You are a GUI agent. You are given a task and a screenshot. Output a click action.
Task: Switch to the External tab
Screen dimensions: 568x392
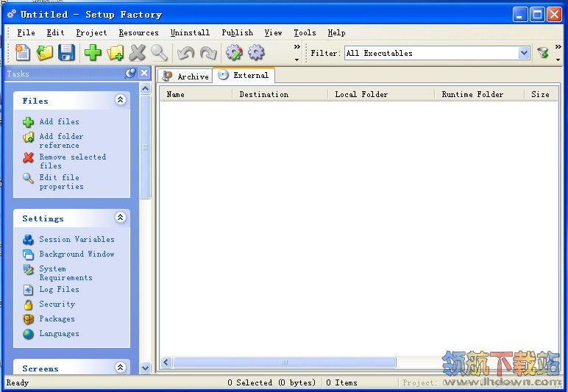pos(244,75)
